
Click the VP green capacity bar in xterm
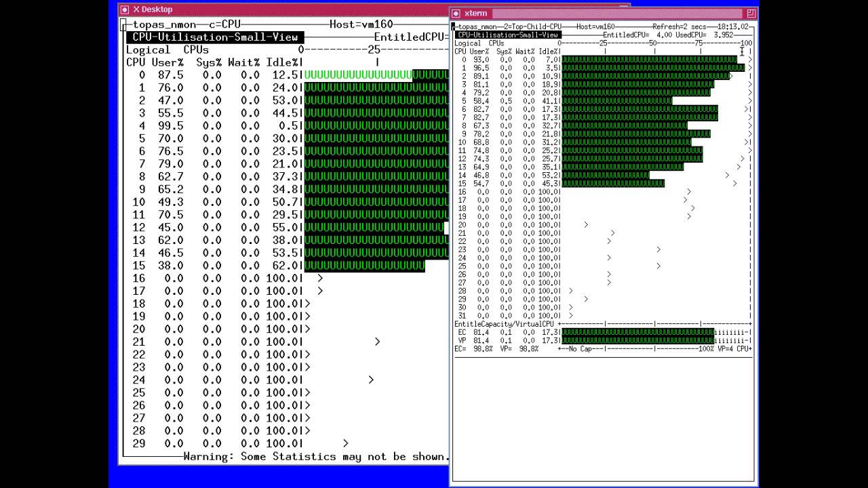point(638,340)
